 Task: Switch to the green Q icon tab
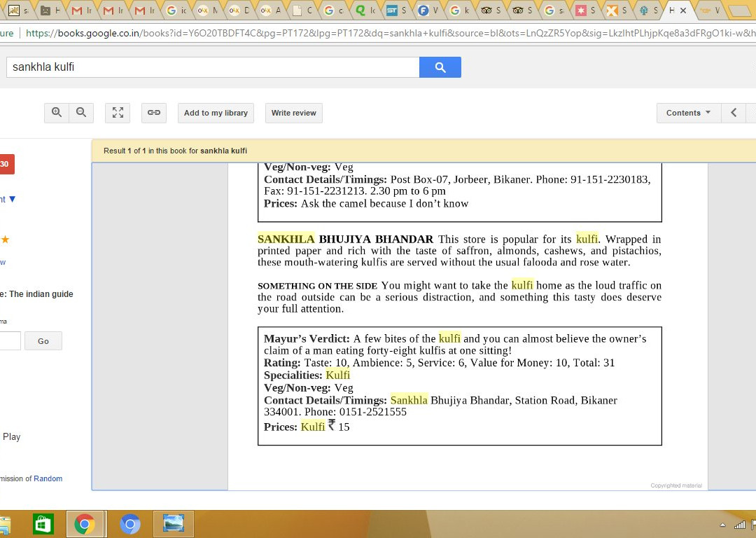[366, 10]
